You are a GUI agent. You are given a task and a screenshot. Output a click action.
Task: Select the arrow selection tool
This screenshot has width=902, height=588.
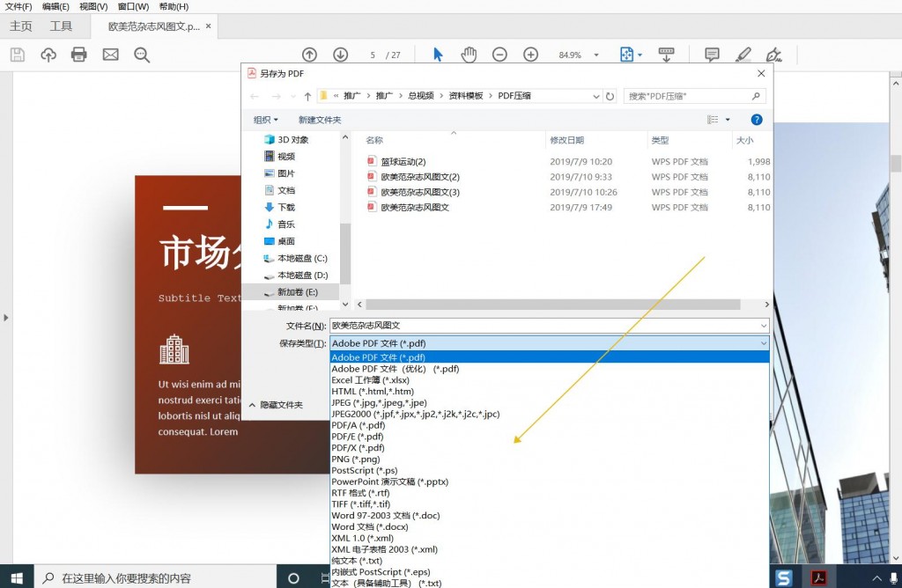point(438,55)
